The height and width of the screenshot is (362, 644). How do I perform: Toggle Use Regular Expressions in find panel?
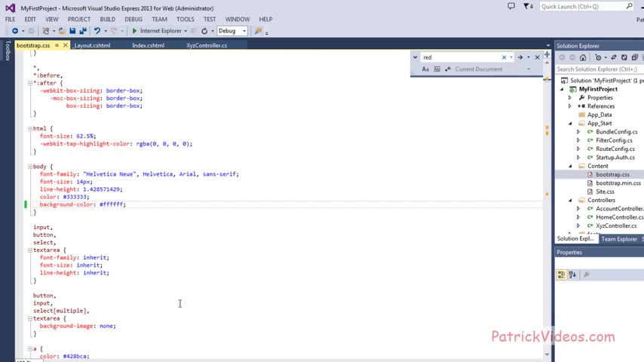pyautogui.click(x=448, y=69)
